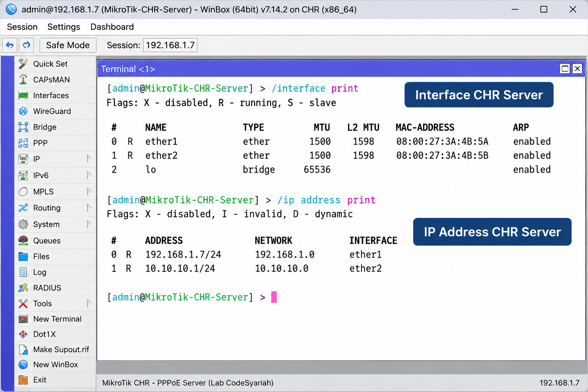Click Make Supout.rif label
Image resolution: width=588 pixels, height=392 pixels.
[61, 350]
